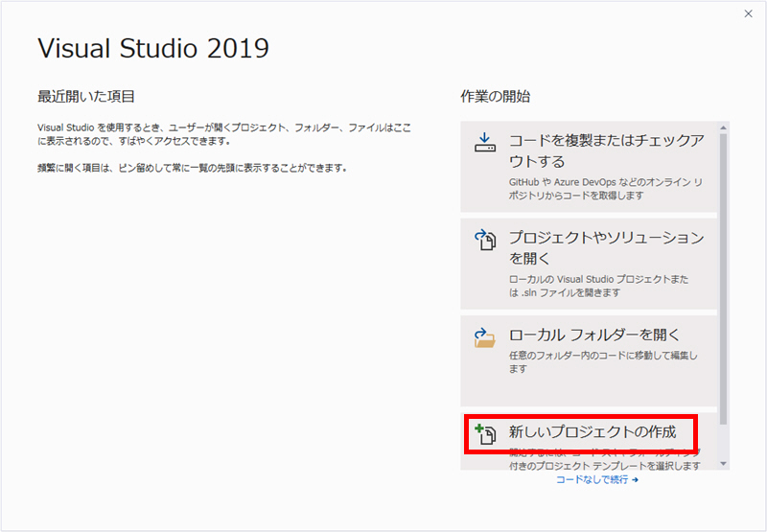Follow the コードなしで続行 link
767x532 pixels.
596,479
